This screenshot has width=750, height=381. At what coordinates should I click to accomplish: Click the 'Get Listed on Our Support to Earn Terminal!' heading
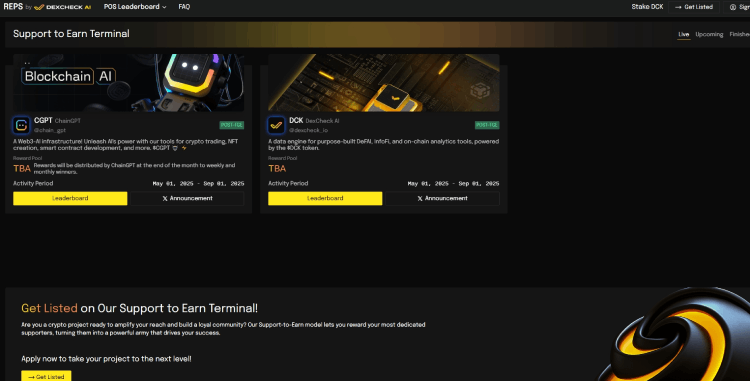click(x=140, y=308)
